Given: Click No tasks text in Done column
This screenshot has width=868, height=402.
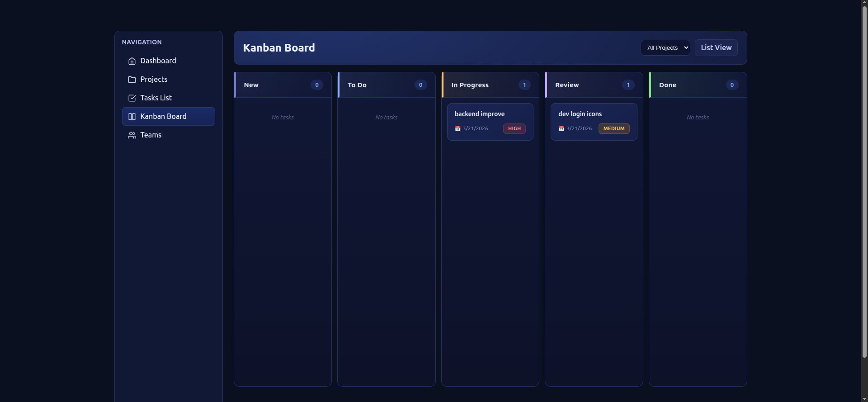Looking at the screenshot, I should pos(698,118).
